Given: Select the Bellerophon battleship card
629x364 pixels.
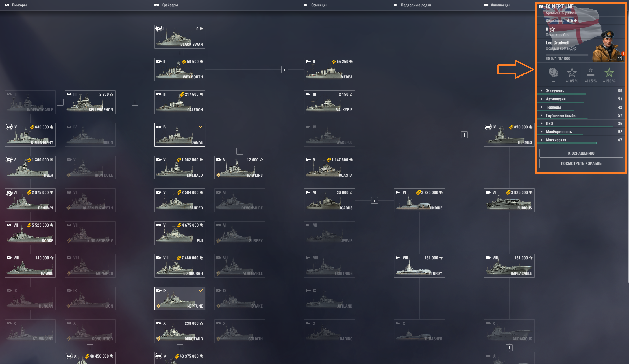Looking at the screenshot, I should pos(90,102).
